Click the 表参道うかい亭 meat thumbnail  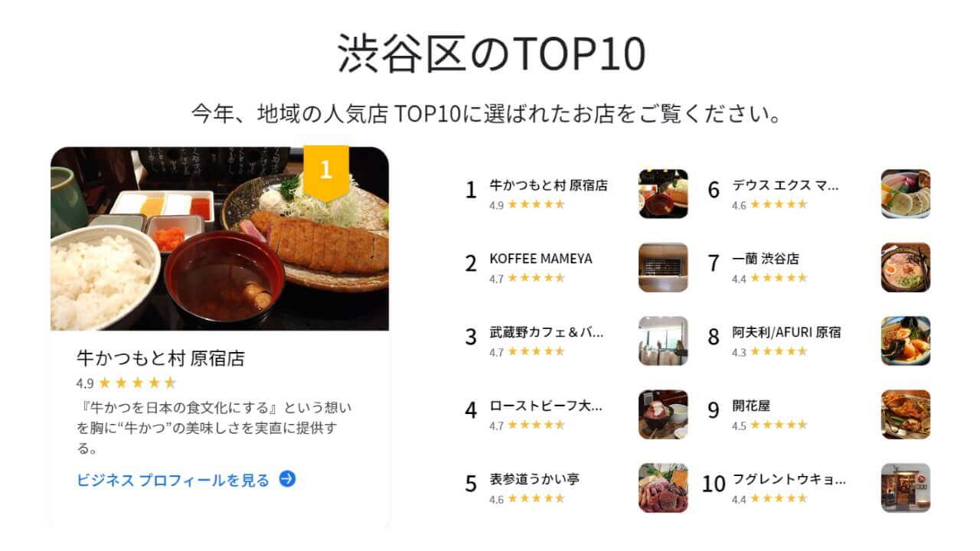click(663, 487)
